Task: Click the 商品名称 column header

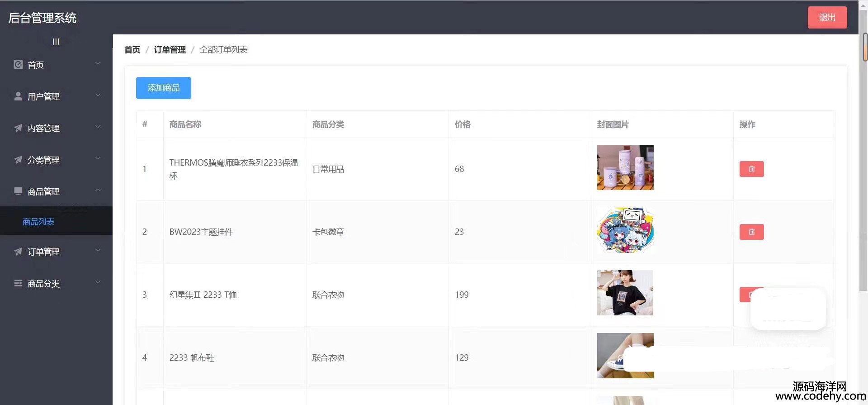Action: pyautogui.click(x=185, y=124)
